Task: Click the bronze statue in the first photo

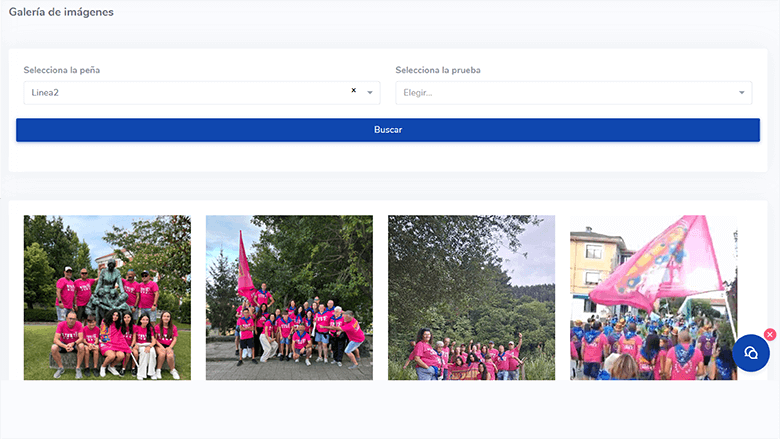Action: pyautogui.click(x=107, y=283)
